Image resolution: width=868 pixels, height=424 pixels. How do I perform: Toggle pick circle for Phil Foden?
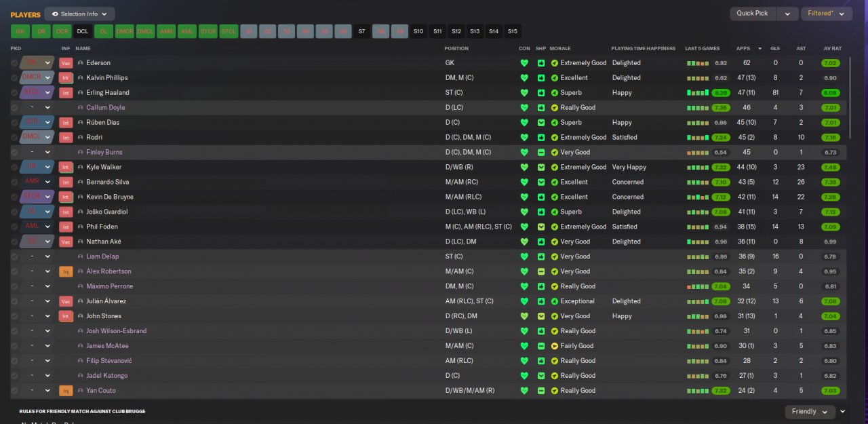click(x=14, y=227)
